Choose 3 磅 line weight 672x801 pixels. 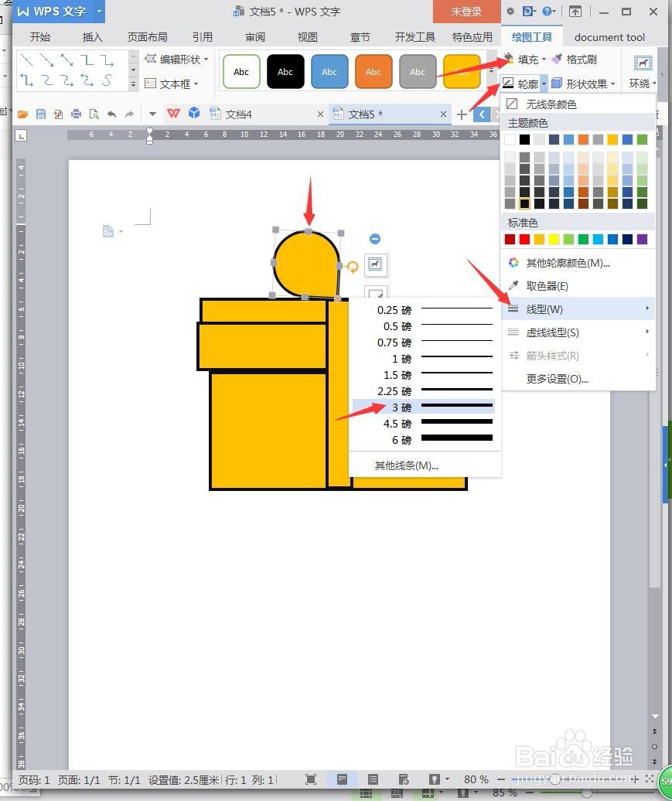coord(424,407)
